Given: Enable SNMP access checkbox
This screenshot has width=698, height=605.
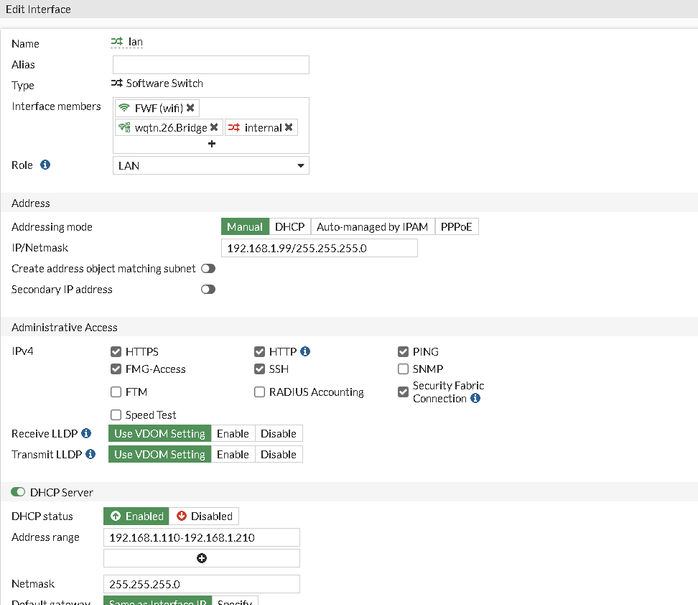Looking at the screenshot, I should tap(403, 369).
